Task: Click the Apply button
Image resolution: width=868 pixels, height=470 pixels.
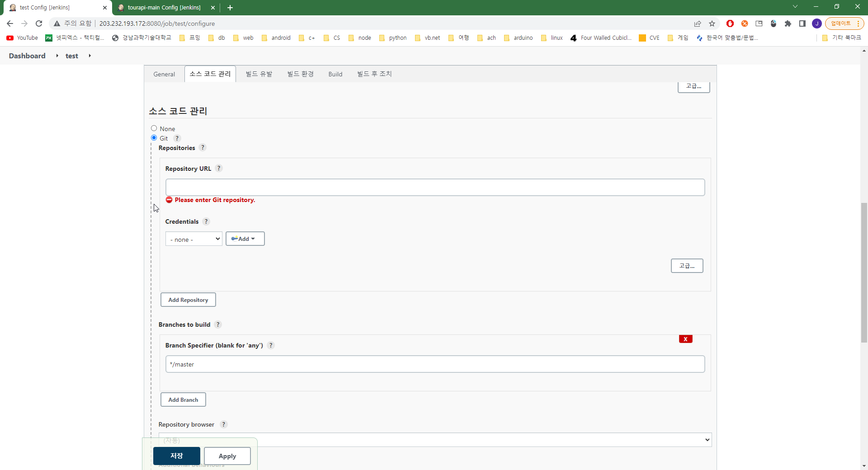Action: pos(226,456)
